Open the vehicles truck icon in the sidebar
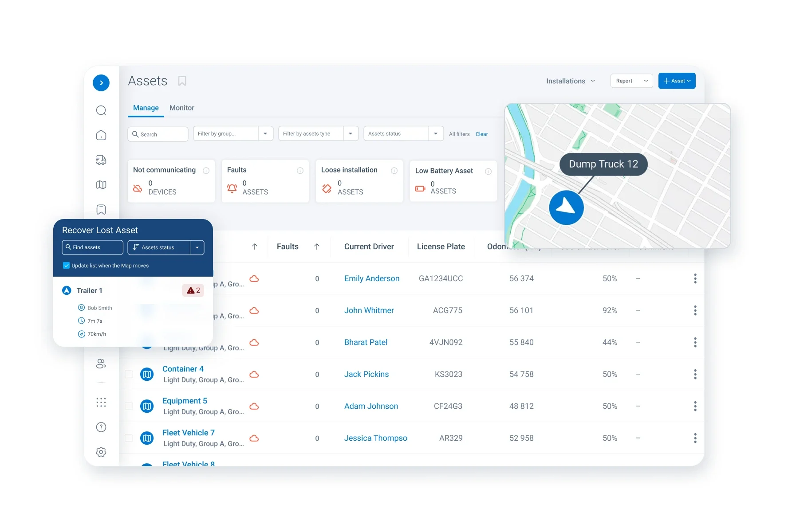This screenshot has height=532, width=788. [101, 160]
